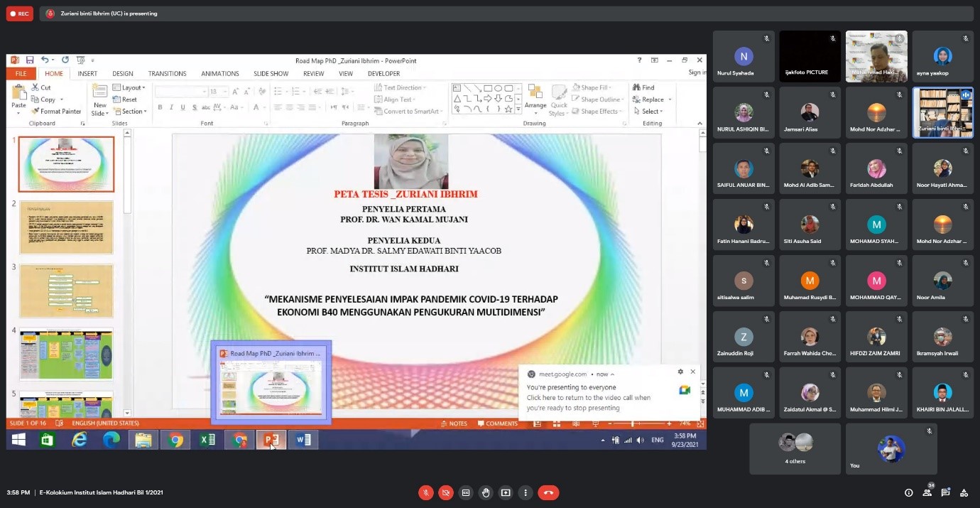This screenshot has height=508, width=980.
Task: Open meeting details info icon
Action: pyautogui.click(x=908, y=492)
